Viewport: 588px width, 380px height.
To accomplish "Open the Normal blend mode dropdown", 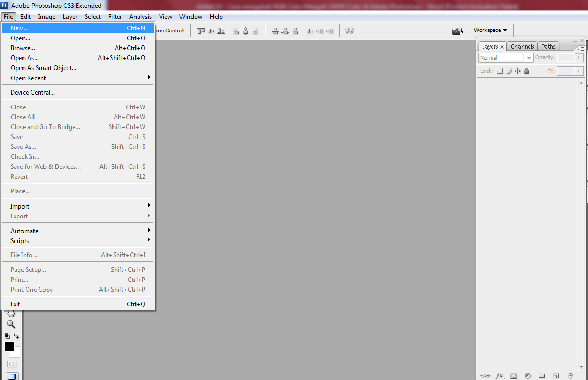I will [x=505, y=57].
